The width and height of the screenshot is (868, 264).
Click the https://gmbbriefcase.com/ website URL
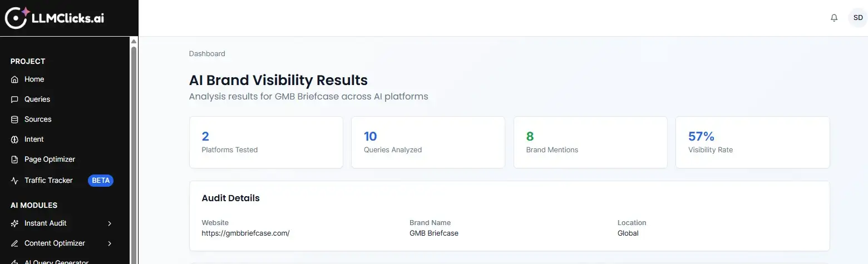click(245, 233)
